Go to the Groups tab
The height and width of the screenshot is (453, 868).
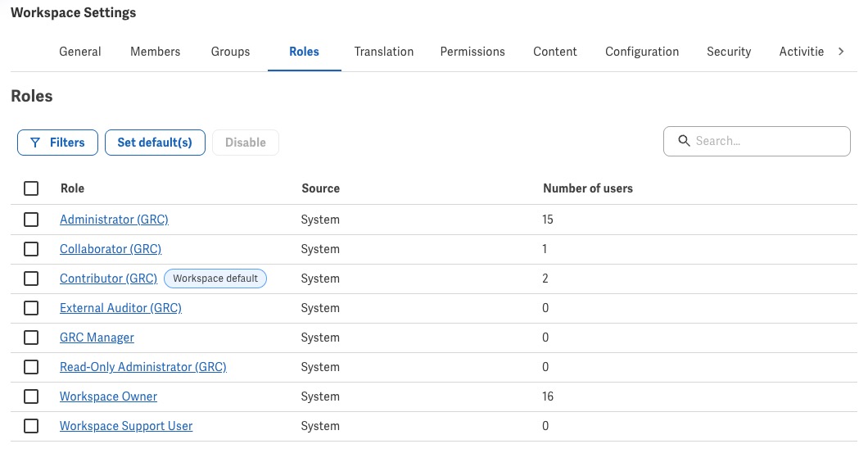pos(230,52)
